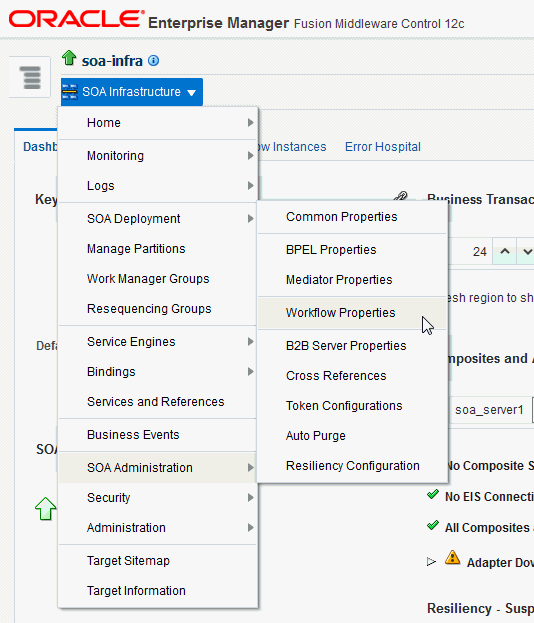Click the SOA Infrastructure grid icon

pos(70,92)
